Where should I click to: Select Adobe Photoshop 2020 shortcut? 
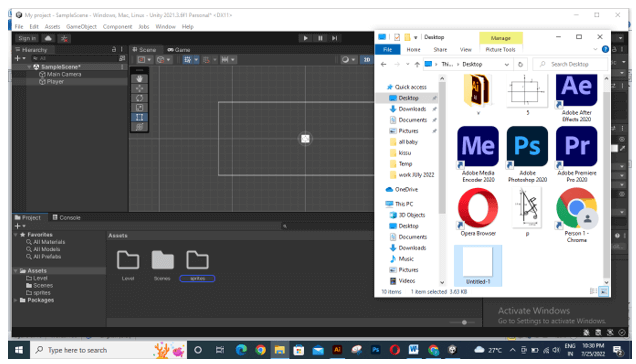(527, 154)
